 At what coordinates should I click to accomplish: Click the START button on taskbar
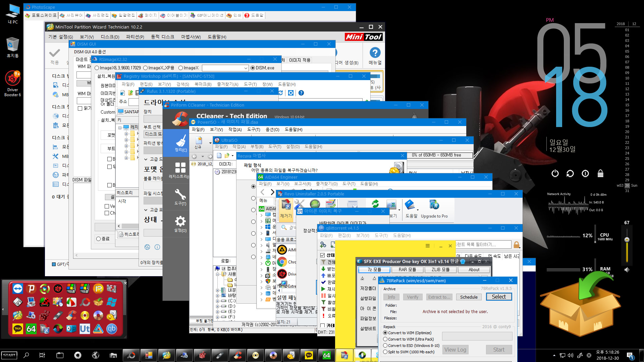point(9,355)
